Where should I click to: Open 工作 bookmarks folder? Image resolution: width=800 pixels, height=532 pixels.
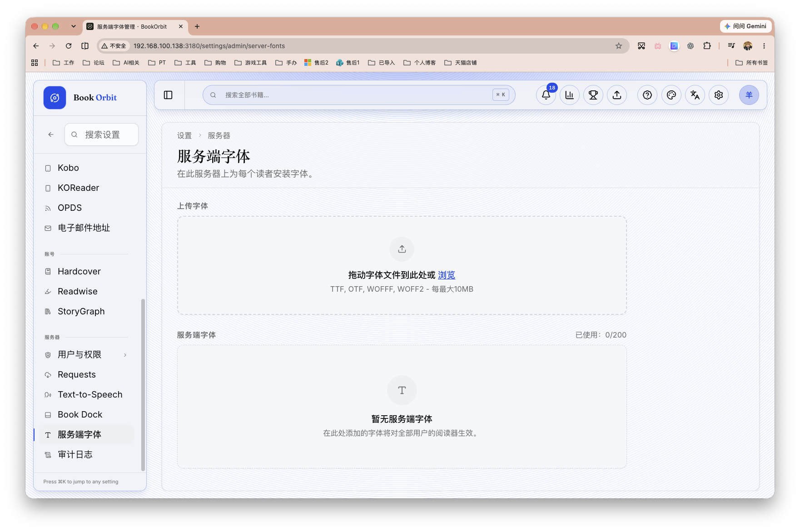click(64, 63)
